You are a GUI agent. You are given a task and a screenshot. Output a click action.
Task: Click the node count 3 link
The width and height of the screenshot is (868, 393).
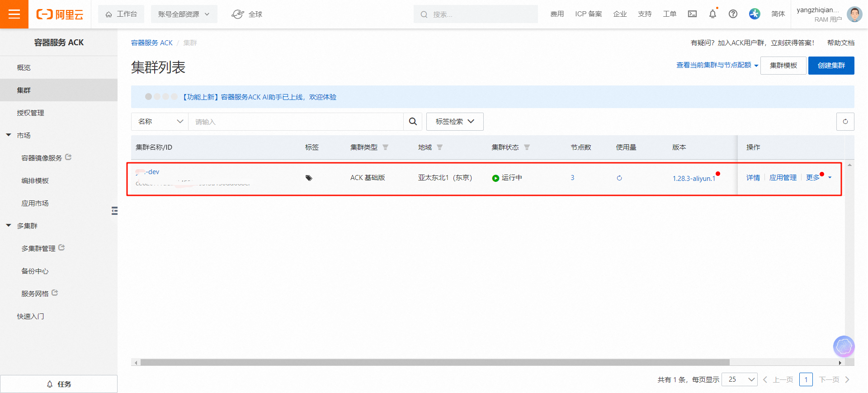572,178
